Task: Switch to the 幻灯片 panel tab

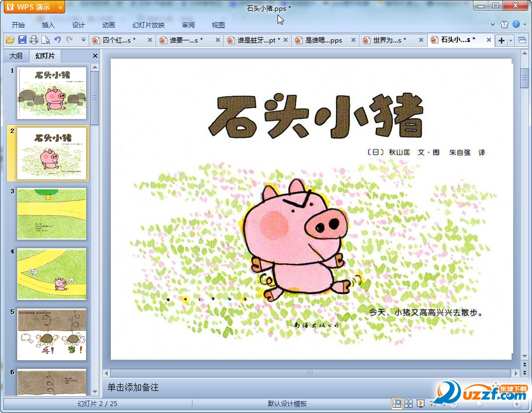Action: coord(45,55)
